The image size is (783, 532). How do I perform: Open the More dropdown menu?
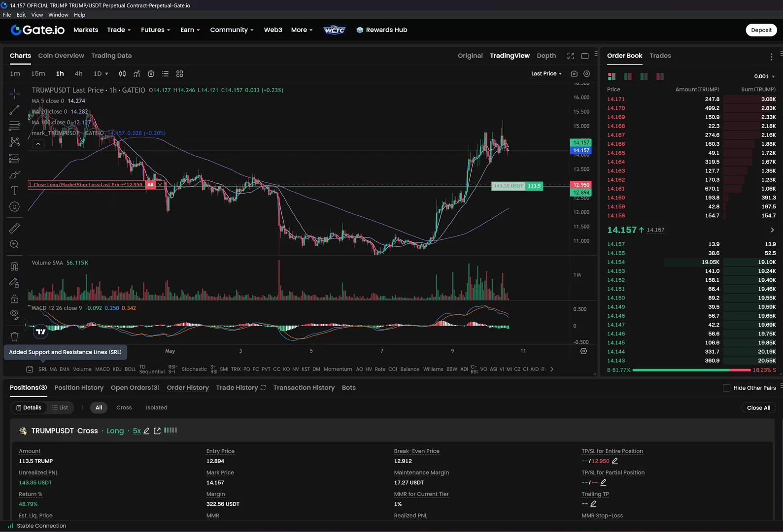pos(302,30)
